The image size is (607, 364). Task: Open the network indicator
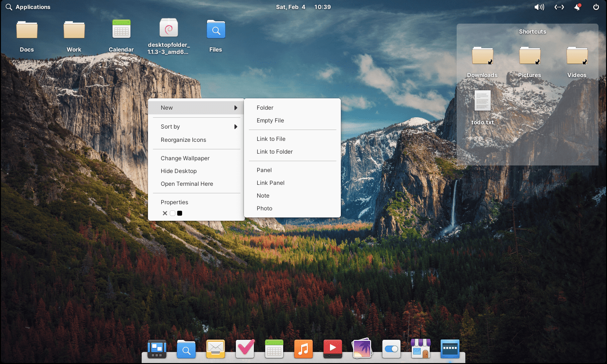559,7
